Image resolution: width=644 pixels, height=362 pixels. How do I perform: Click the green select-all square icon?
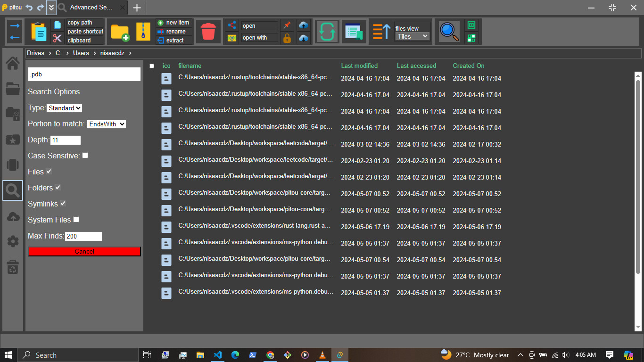(471, 25)
